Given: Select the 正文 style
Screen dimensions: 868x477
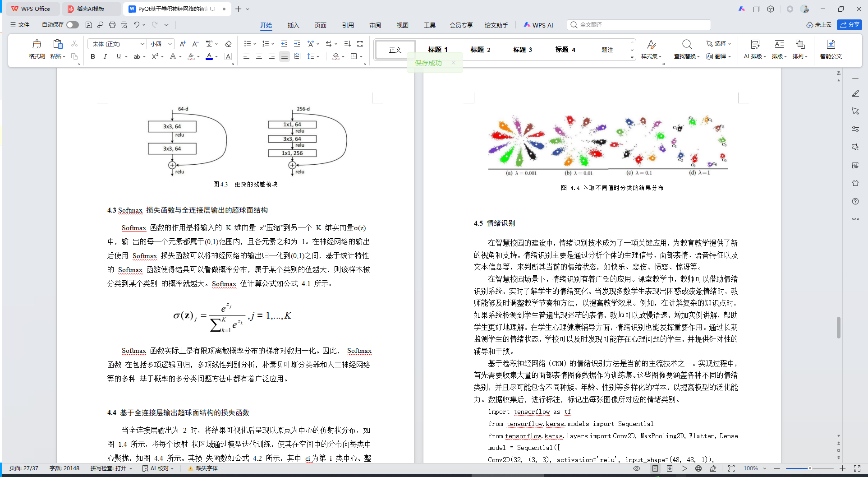Looking at the screenshot, I should tap(395, 50).
